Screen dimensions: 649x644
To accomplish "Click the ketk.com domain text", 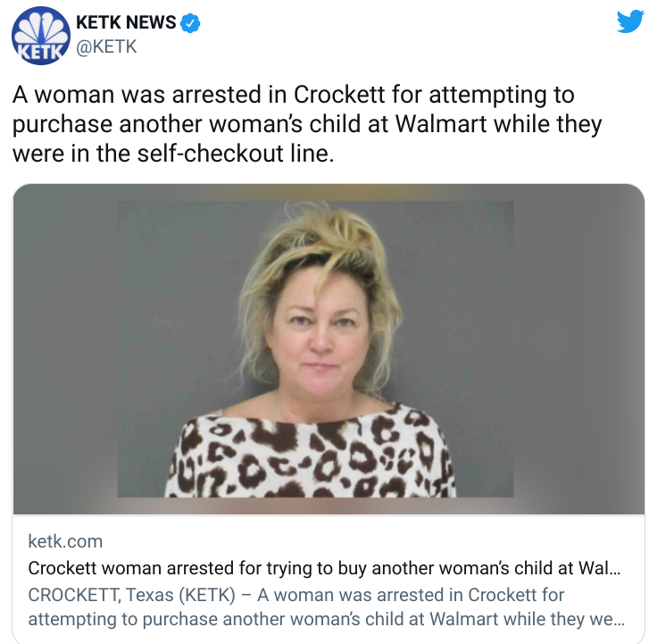I will (x=65, y=541).
